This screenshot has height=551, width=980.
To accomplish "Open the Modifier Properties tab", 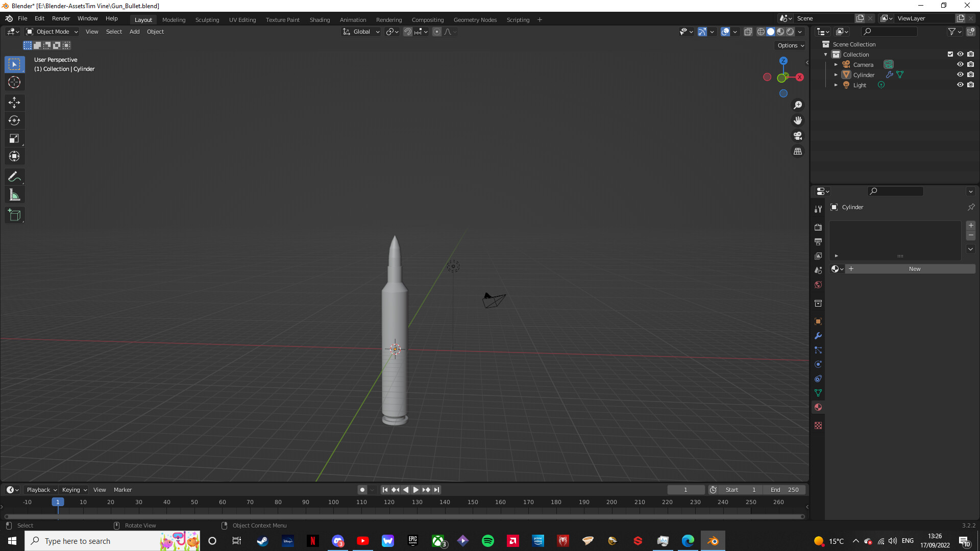I will click(x=818, y=336).
